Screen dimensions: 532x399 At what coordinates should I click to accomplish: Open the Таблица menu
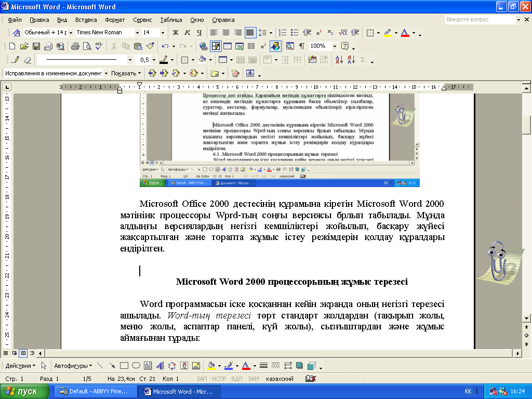(171, 20)
